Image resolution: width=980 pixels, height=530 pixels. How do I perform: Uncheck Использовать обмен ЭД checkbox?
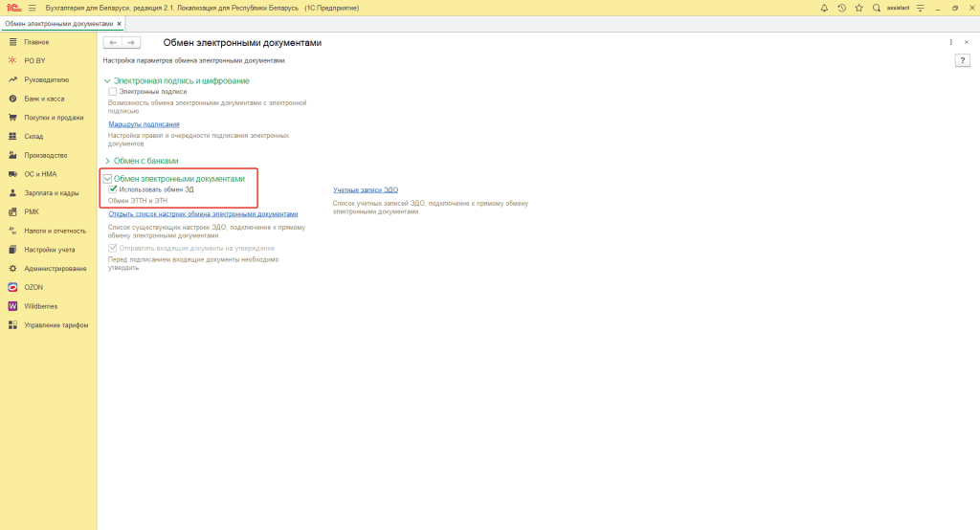(x=113, y=189)
